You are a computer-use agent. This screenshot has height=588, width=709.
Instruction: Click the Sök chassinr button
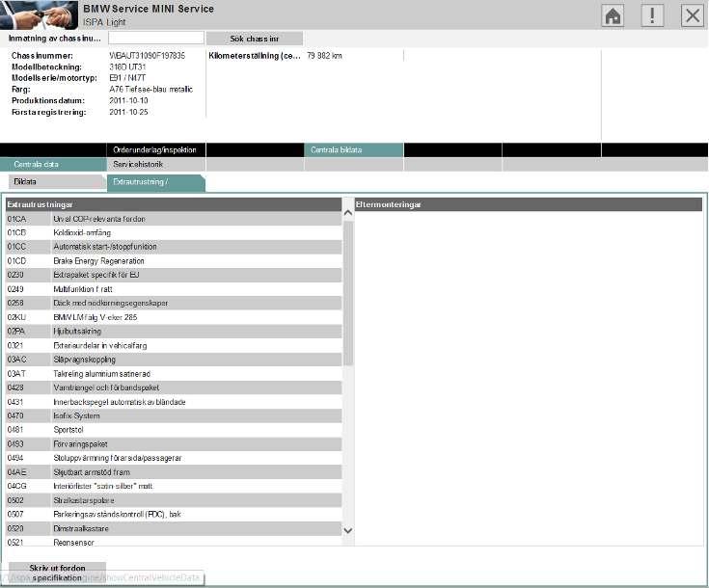[x=255, y=39]
